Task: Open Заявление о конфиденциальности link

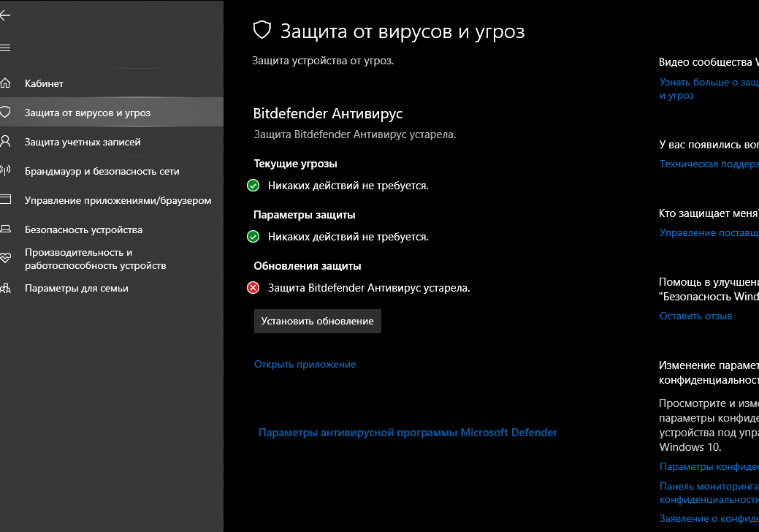Action: [709, 518]
